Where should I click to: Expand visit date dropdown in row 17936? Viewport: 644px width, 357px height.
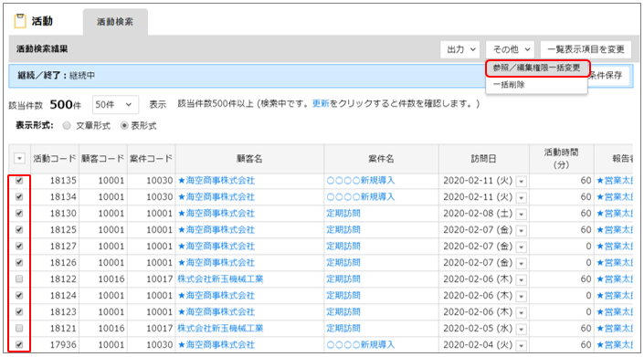pyautogui.click(x=522, y=345)
